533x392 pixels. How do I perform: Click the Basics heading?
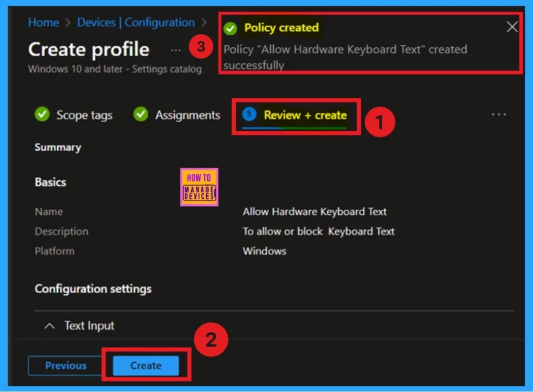point(50,182)
